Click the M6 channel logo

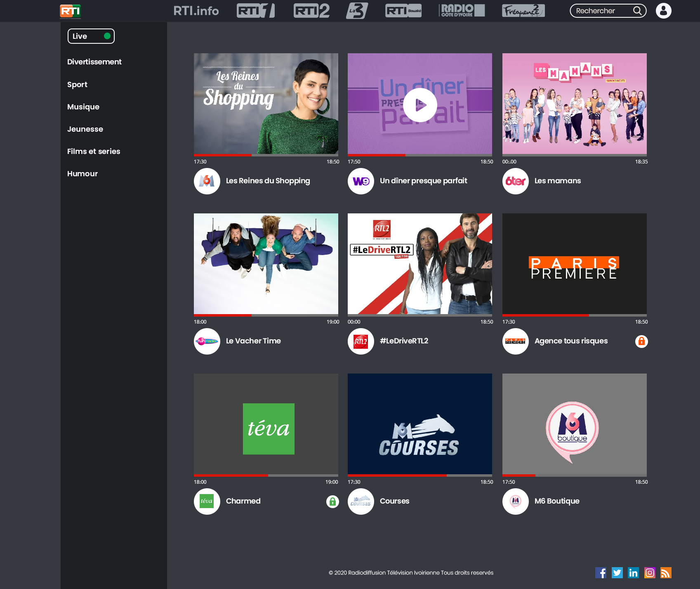click(207, 181)
